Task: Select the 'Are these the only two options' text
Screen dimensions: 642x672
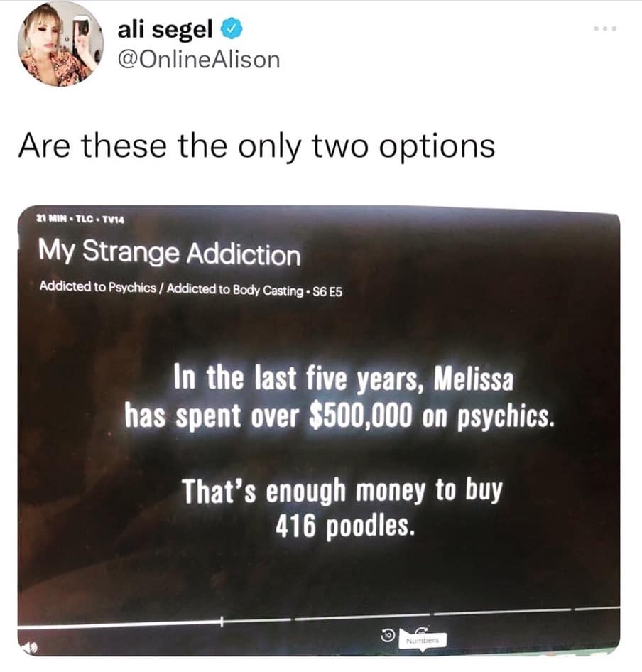Action: [256, 146]
